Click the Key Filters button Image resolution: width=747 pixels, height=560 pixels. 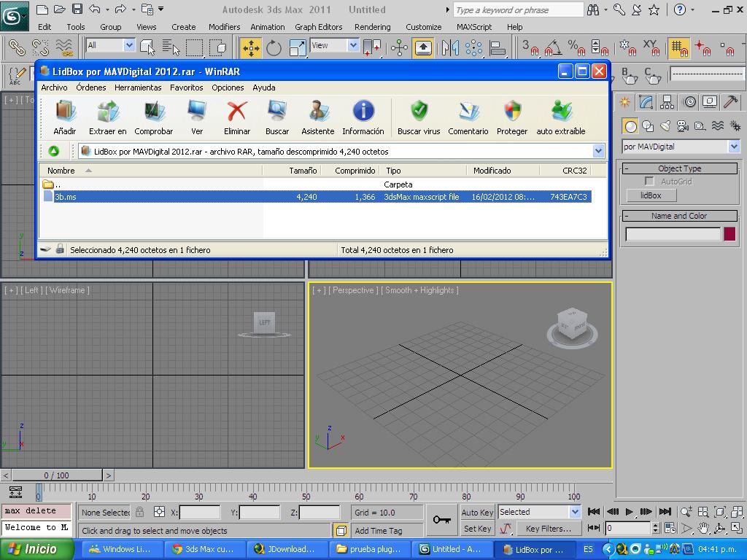[x=548, y=529]
